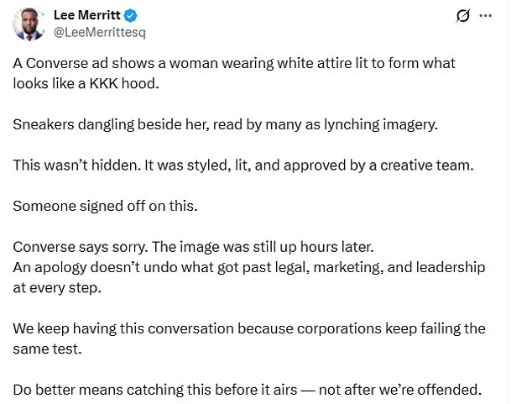Open the @LeeMerrittesq handle link
The height and width of the screenshot is (404, 532).
click(99, 32)
